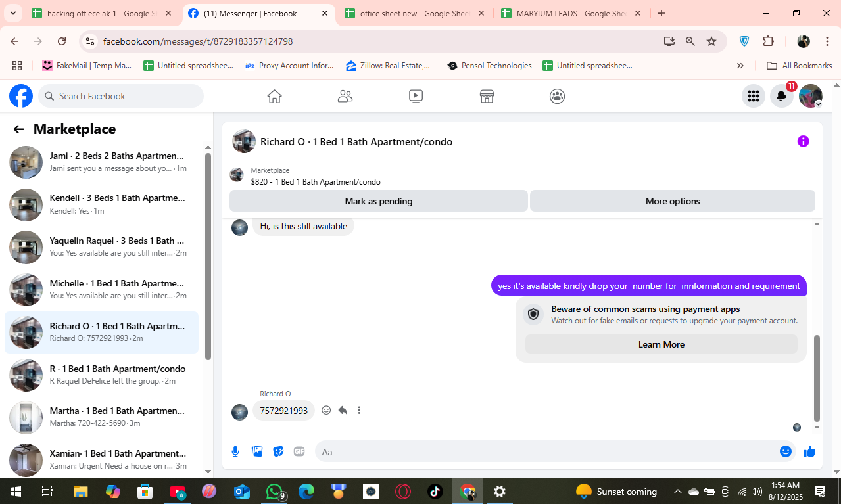Click the address bar URL
This screenshot has width=841, height=504.
pos(198,41)
